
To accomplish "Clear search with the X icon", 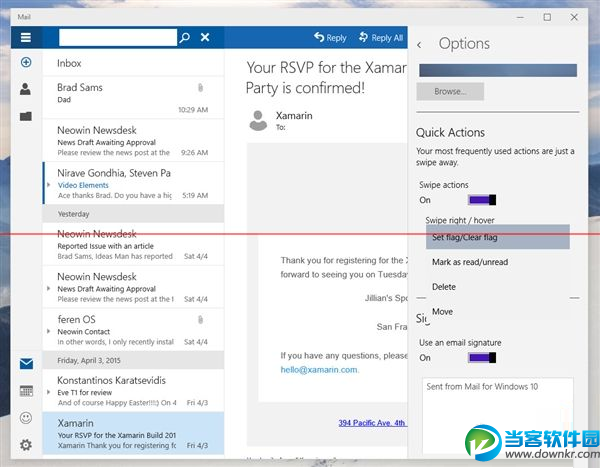I will [205, 37].
